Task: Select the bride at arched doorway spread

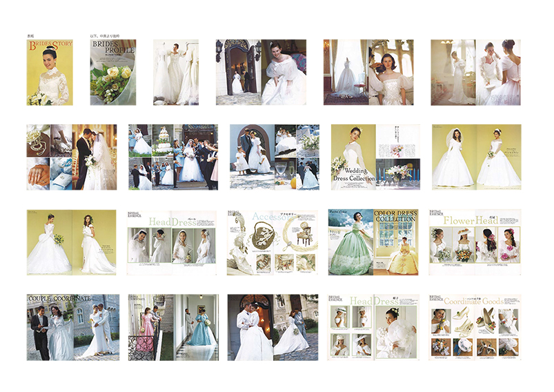Action: coord(261,72)
